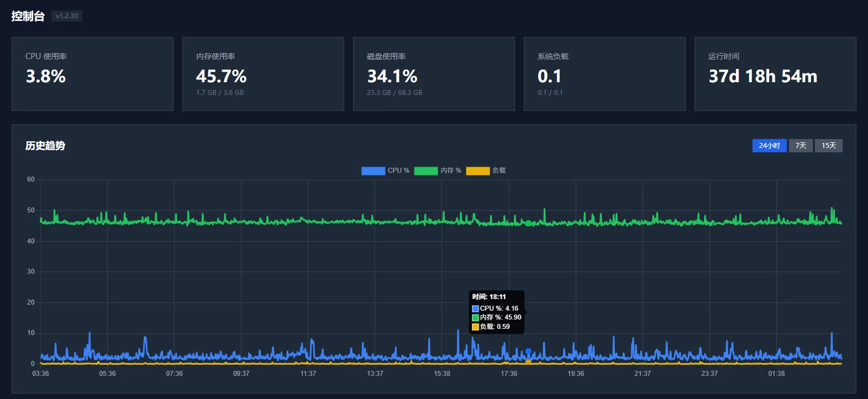Switch to the 15天 range

click(x=828, y=146)
